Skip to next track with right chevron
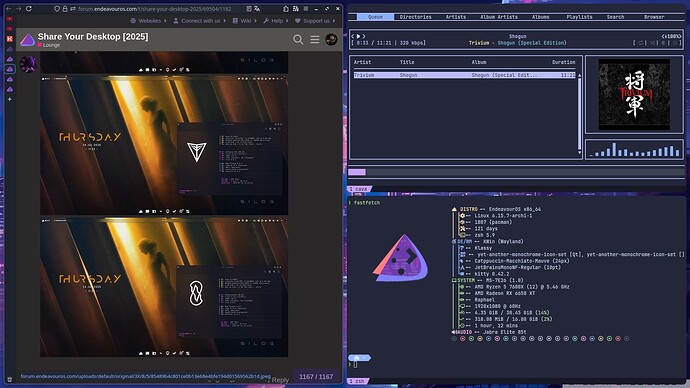 click(364, 36)
